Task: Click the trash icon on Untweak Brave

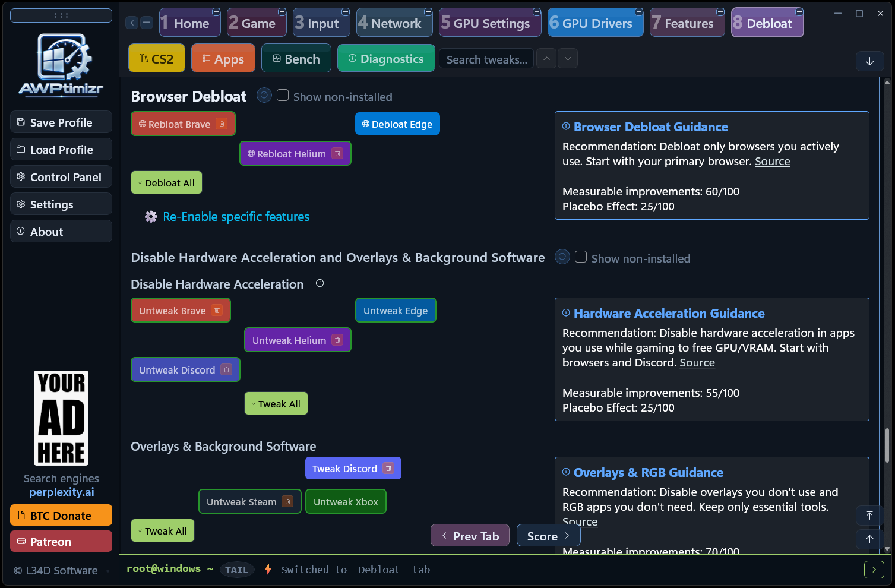Action: click(217, 311)
